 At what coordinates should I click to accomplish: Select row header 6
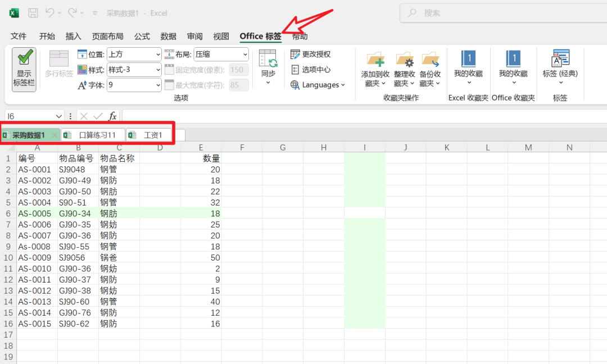point(8,213)
